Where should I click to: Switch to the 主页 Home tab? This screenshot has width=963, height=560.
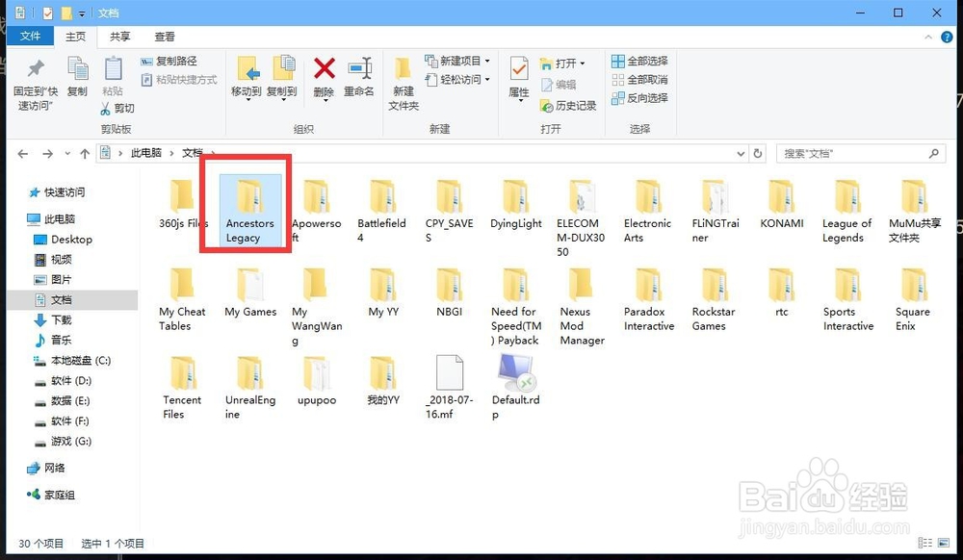coord(75,37)
